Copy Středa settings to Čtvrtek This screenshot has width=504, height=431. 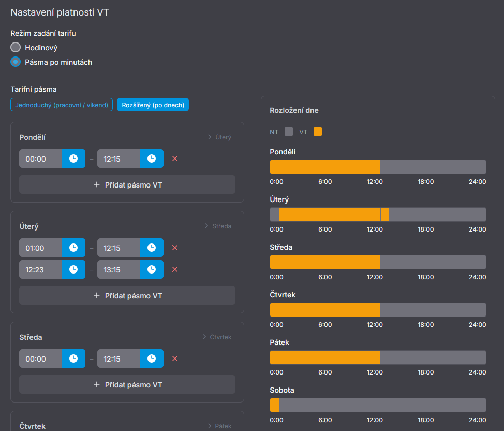click(216, 337)
